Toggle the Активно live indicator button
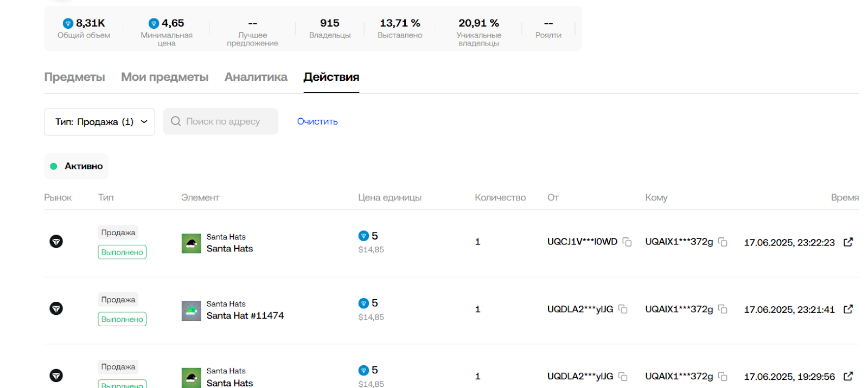 pyautogui.click(x=76, y=166)
